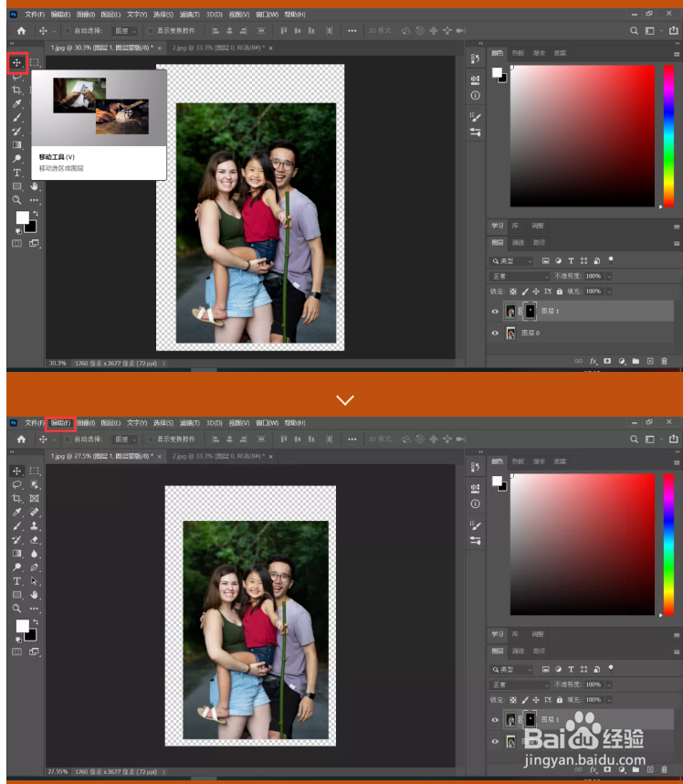Click inside the red color field in lower Color panel
Screen dimensions: 683x784
582,545
